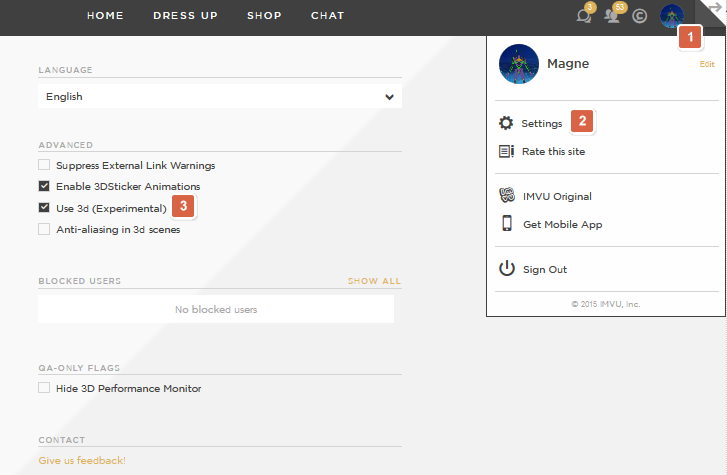Open the chat messages notification icon
Image resolution: width=727 pixels, height=475 pixels.
(x=584, y=16)
